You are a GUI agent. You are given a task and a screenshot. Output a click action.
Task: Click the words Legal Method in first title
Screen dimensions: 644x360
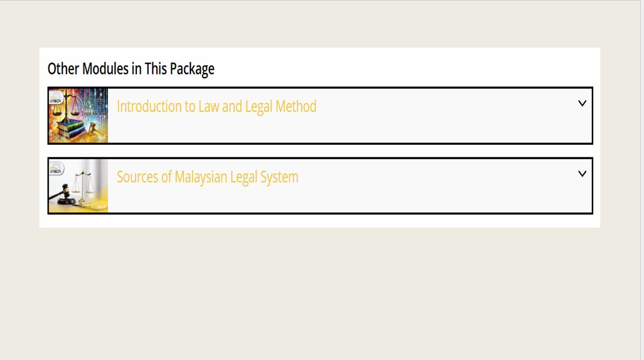(x=281, y=106)
